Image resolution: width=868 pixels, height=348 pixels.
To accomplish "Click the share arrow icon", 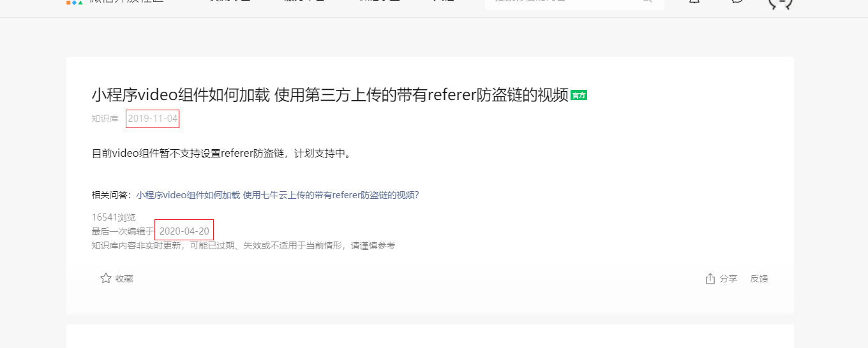I will coord(710,279).
